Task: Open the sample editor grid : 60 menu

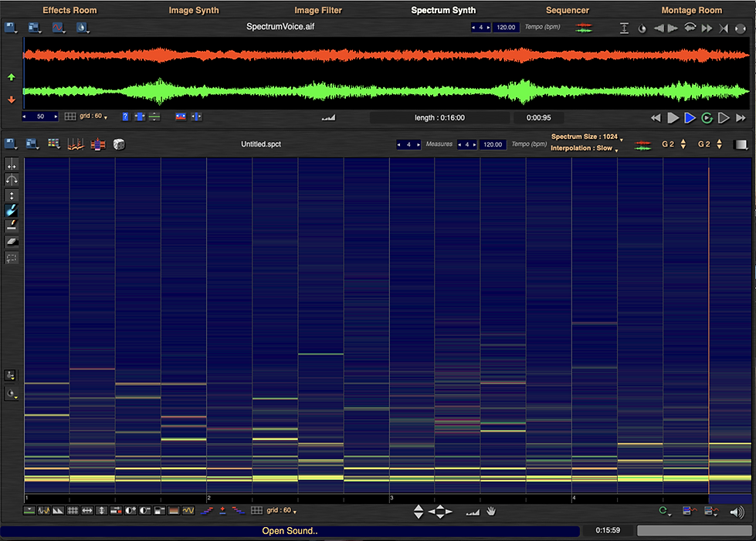Action: 93,117
